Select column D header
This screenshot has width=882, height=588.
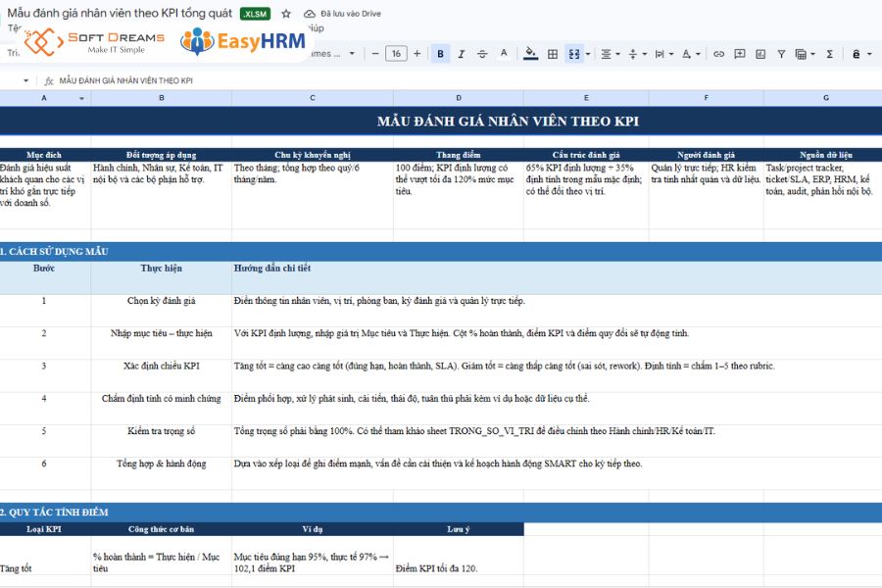(x=459, y=98)
